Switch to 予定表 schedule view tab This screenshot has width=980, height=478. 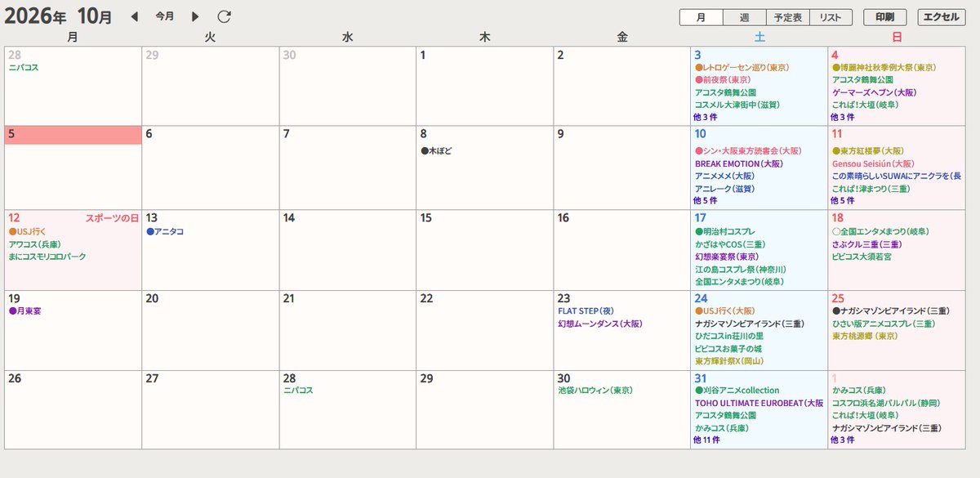[x=787, y=17]
